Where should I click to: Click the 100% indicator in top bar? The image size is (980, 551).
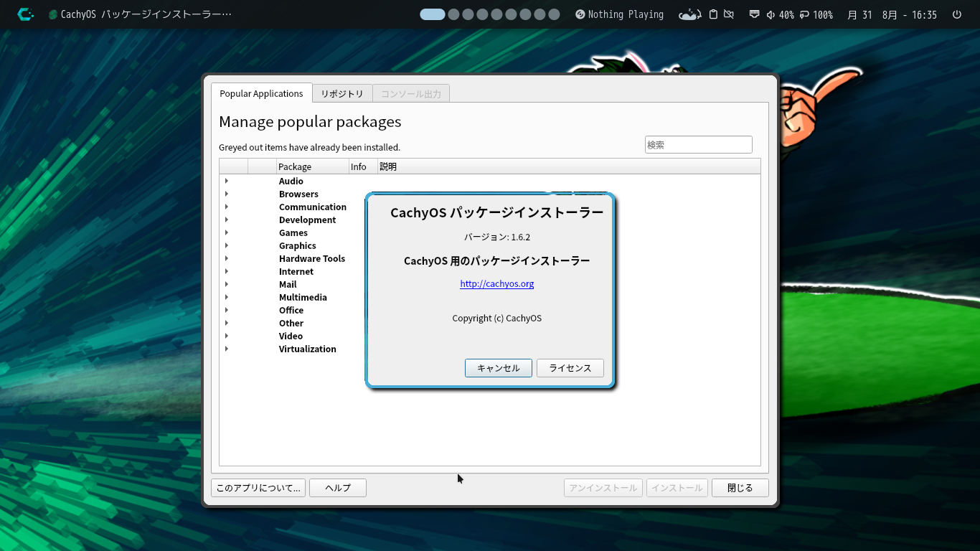(x=816, y=14)
